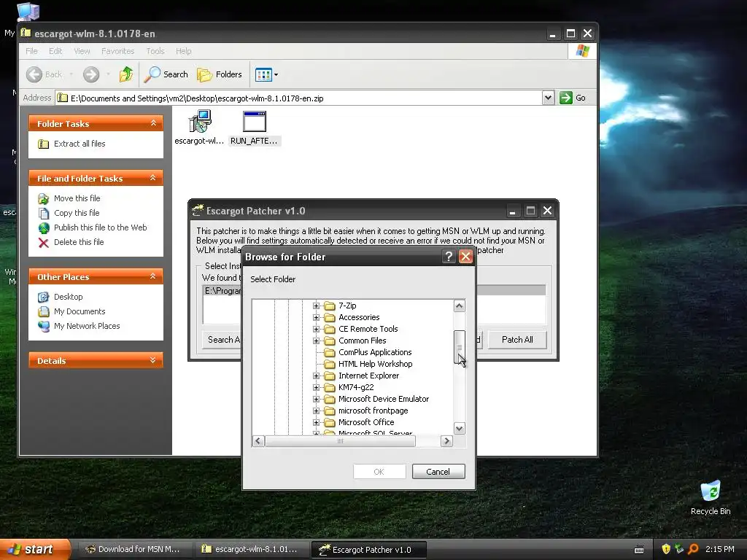Click Move this file link
Viewport: 747px width, 560px height.
(77, 198)
